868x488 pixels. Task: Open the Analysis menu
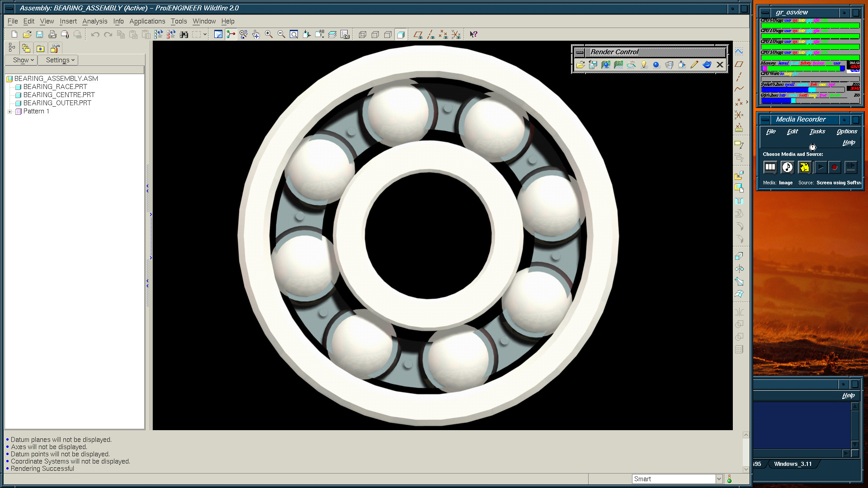coord(94,21)
